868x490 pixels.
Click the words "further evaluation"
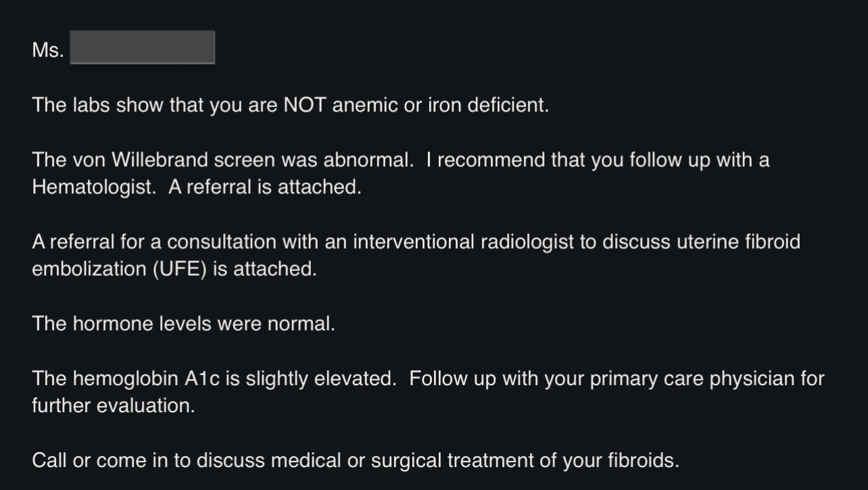coord(113,406)
